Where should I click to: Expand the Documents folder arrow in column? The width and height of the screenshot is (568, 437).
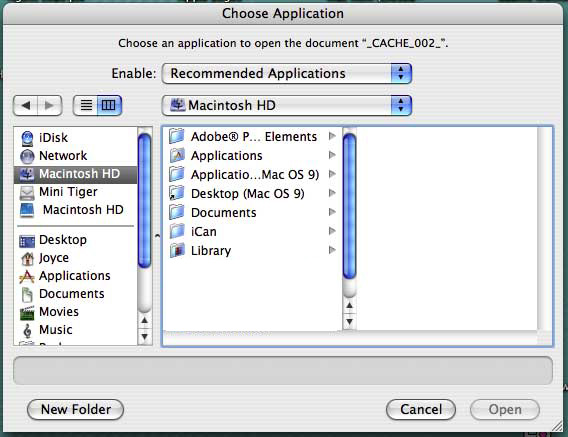tap(332, 212)
